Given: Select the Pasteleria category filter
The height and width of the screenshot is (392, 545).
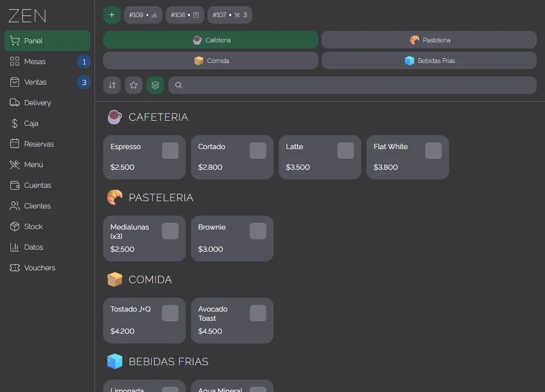Looking at the screenshot, I should pyautogui.click(x=429, y=40).
